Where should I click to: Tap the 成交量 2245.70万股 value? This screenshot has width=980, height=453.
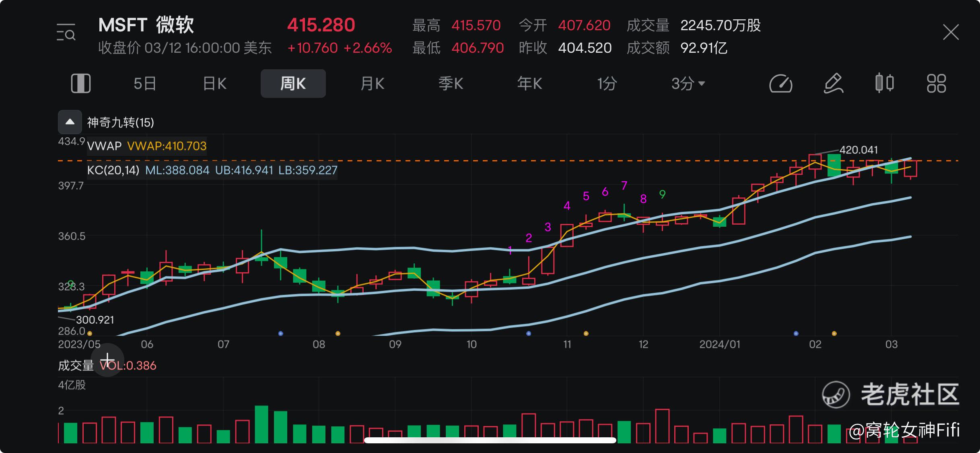(694, 25)
